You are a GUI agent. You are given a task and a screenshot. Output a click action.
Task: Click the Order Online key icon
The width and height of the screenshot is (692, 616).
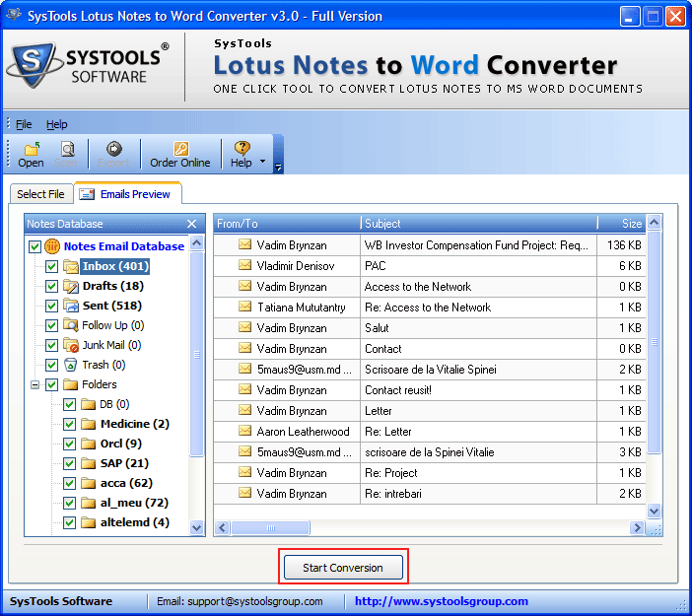[180, 149]
